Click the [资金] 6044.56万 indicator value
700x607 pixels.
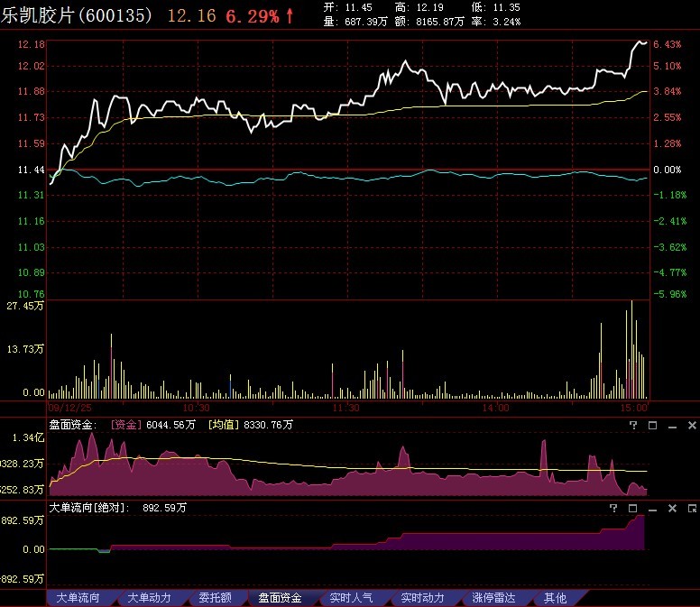(x=153, y=425)
